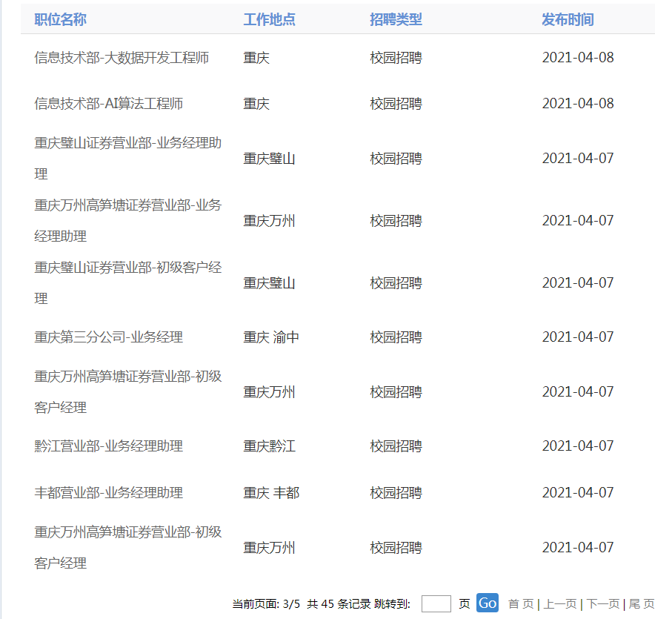Viewport: 672px width, 619px height.
Task: Open 丰都营业部-业务经理助理 job posting
Action: [x=108, y=492]
